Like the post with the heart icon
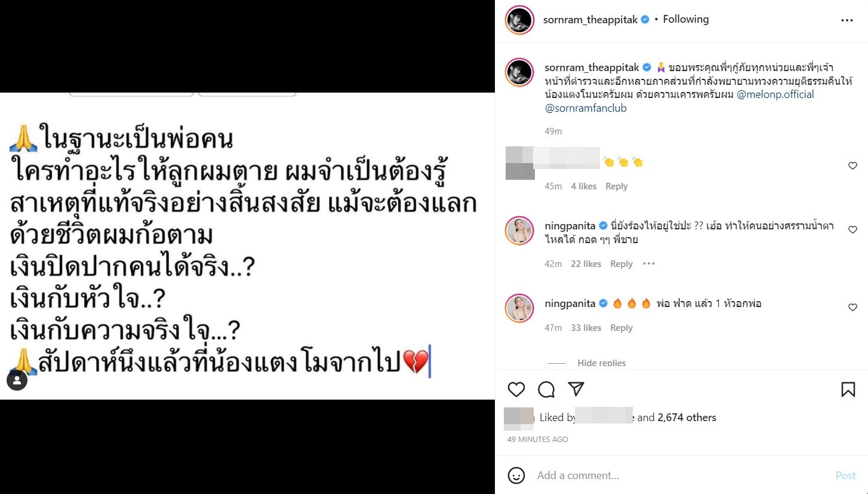This screenshot has height=494, width=868. click(x=516, y=389)
